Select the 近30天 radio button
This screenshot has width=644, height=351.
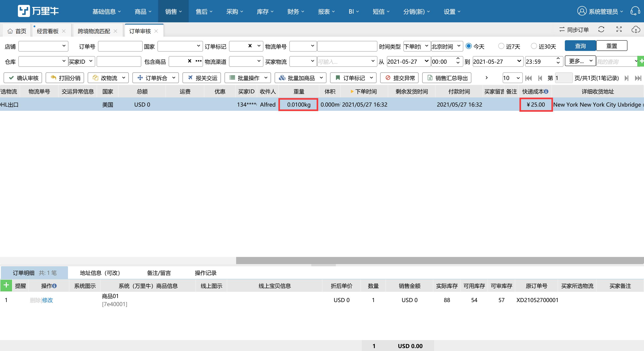coord(534,46)
